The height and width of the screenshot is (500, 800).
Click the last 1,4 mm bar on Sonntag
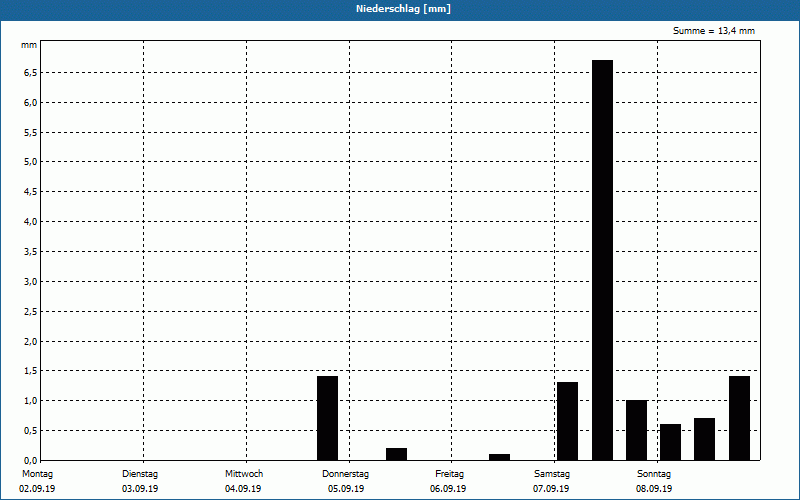point(739,418)
